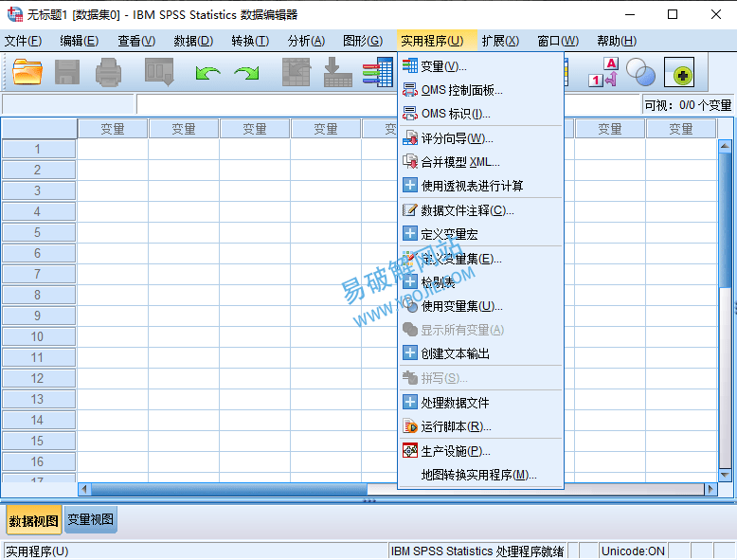737x560 pixels.
Task: Click the Print toolbar icon
Action: pos(109,72)
